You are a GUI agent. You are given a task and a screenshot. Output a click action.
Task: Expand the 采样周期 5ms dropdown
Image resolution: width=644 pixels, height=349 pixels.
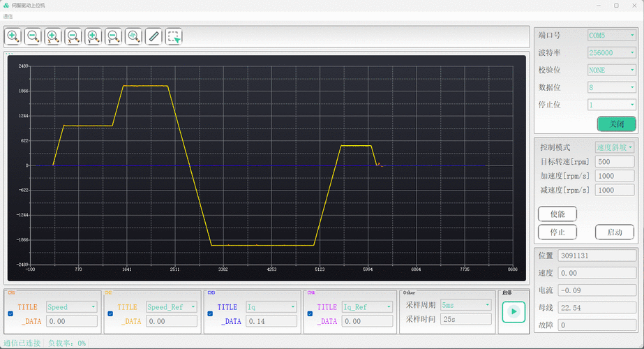coord(465,305)
